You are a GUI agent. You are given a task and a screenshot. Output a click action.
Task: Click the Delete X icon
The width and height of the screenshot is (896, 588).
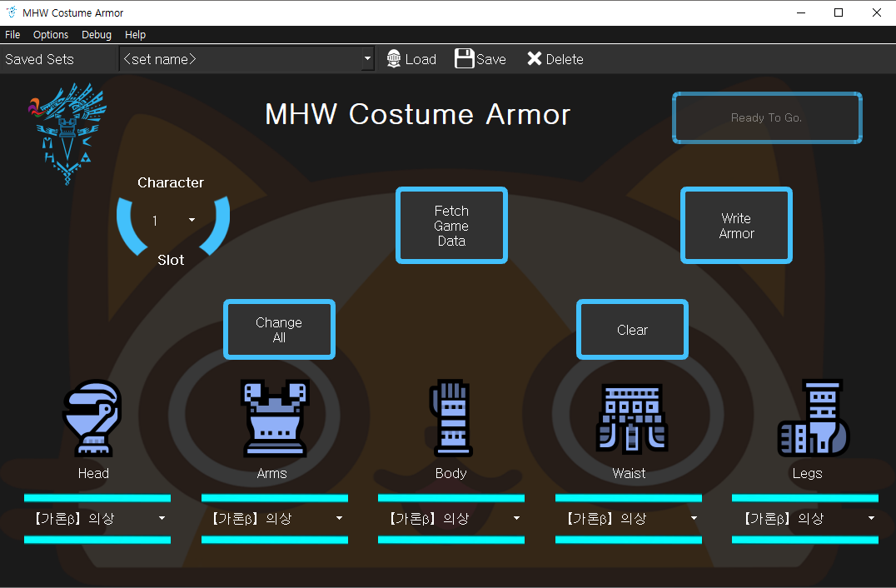point(535,59)
